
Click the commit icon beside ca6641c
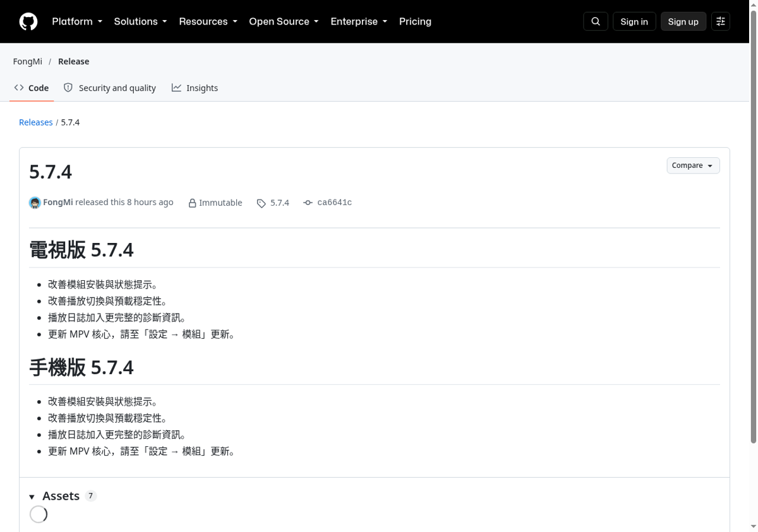click(x=308, y=203)
